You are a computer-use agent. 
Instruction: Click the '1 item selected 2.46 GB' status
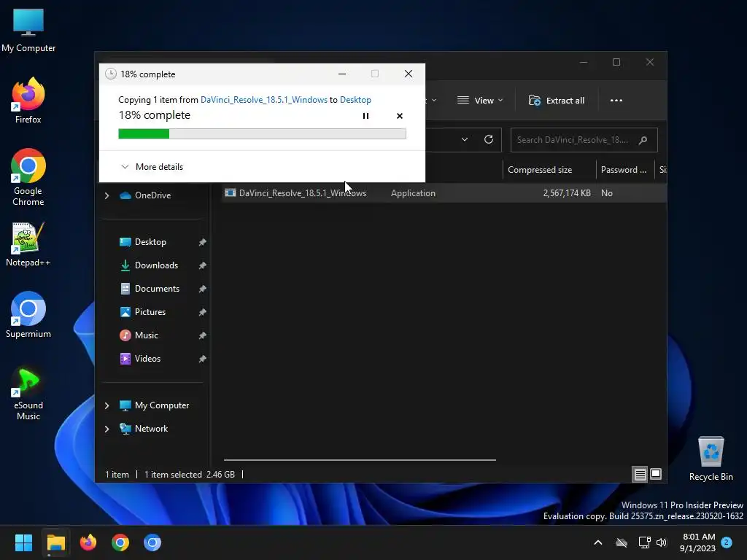pyautogui.click(x=190, y=474)
